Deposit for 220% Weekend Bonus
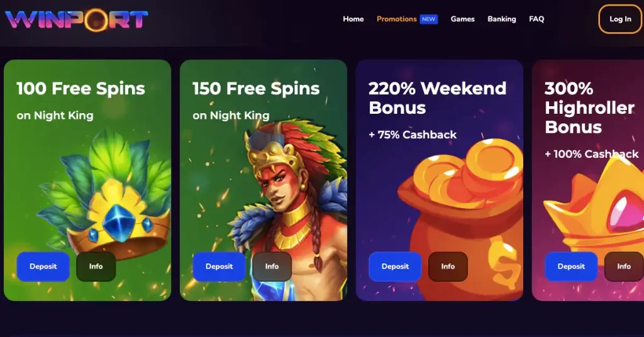This screenshot has width=644, height=337. (x=395, y=267)
